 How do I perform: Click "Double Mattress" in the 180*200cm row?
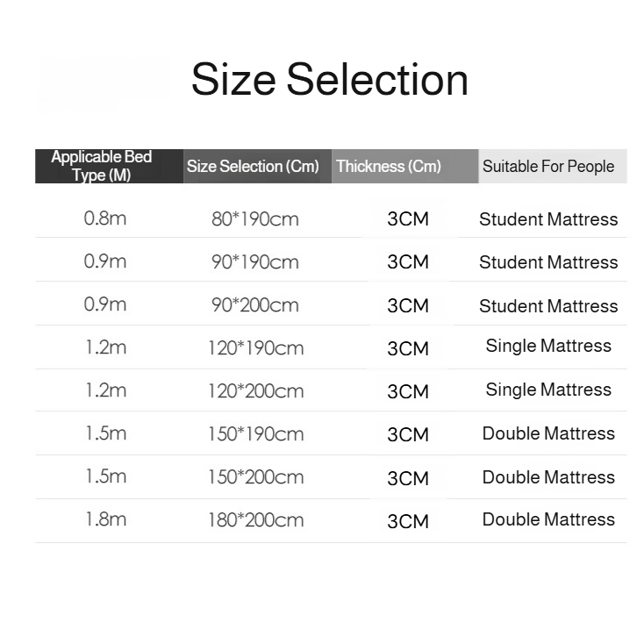coord(548,519)
